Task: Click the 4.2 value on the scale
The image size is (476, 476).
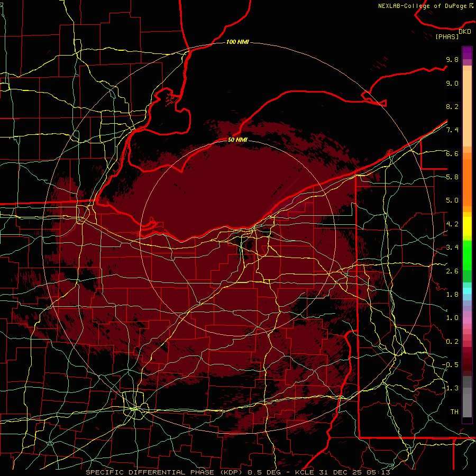Action: (x=452, y=224)
